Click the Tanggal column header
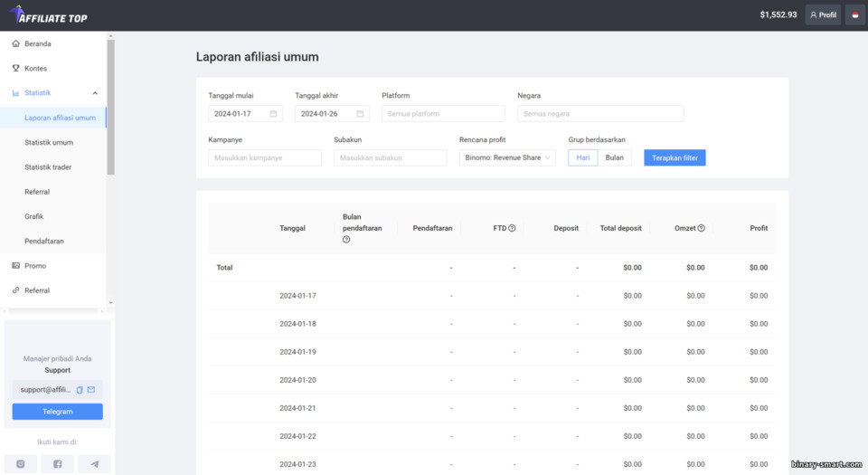 292,228
